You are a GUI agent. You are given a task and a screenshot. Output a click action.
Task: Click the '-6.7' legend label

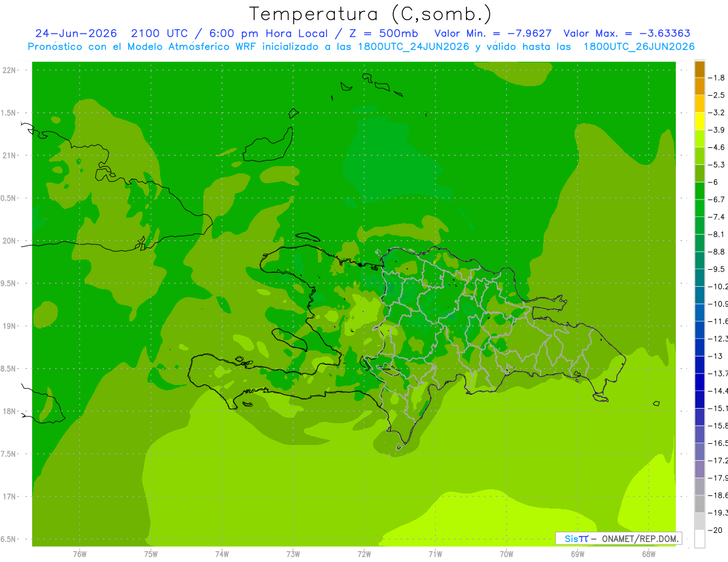pyautogui.click(x=716, y=199)
